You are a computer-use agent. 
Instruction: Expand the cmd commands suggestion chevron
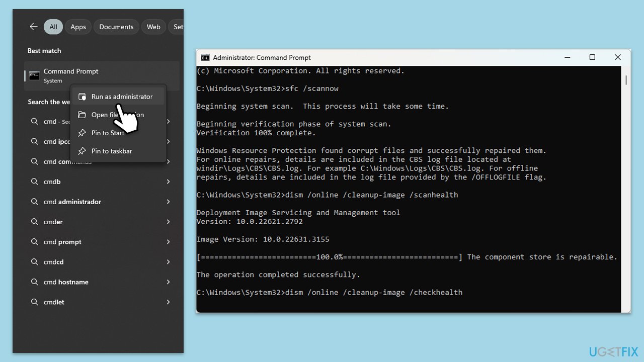169,161
